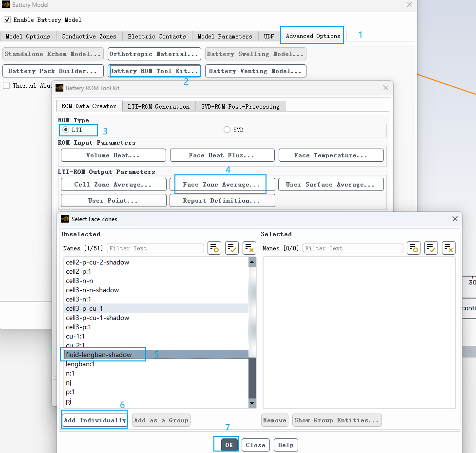Type in Unselected Filter Text field
This screenshot has height=453, width=476.
pyautogui.click(x=155, y=248)
